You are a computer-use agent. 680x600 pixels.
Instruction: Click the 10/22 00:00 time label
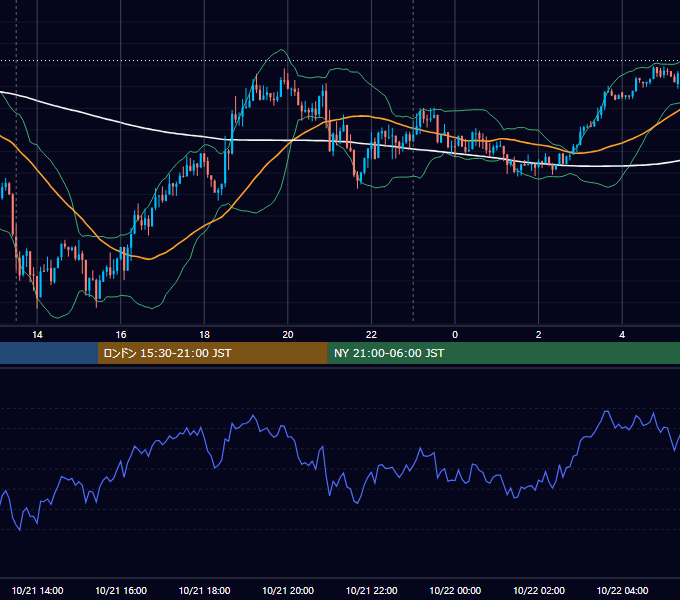455,590
